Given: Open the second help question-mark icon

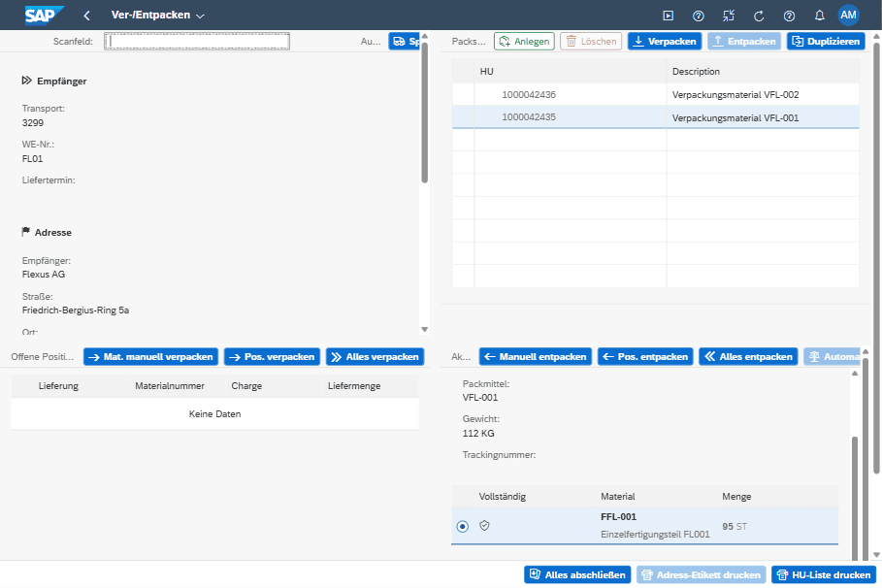Looking at the screenshot, I should click(x=789, y=16).
